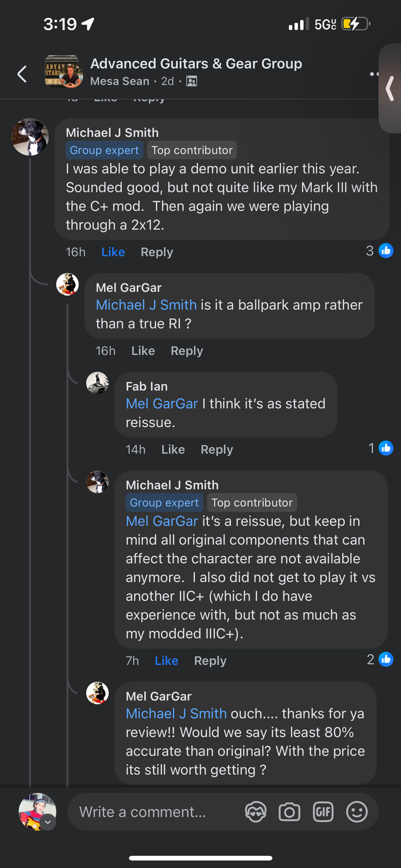Open Michael J Smith's dog profile picture

click(x=30, y=137)
